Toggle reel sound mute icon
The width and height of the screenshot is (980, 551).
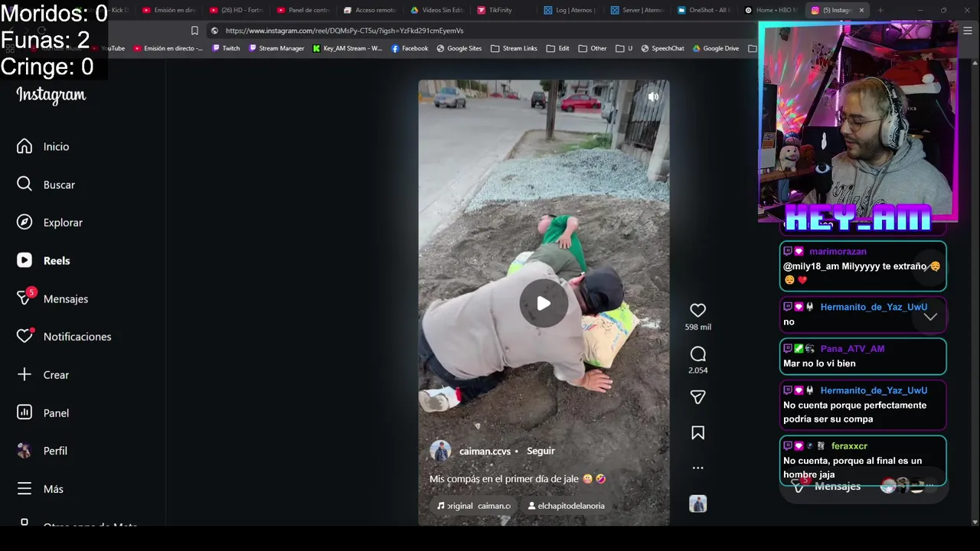(x=653, y=96)
